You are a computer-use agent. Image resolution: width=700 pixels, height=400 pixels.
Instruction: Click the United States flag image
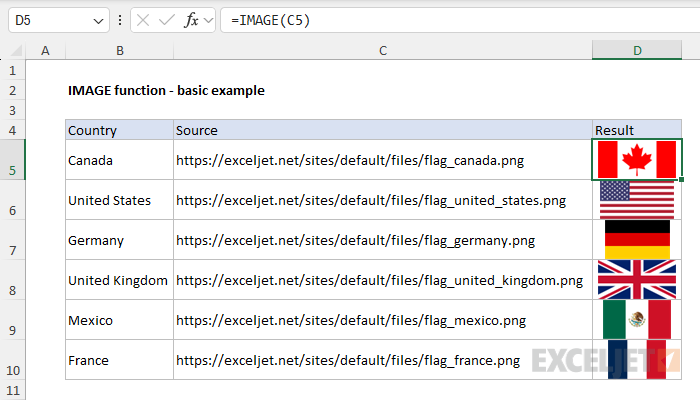coord(637,200)
